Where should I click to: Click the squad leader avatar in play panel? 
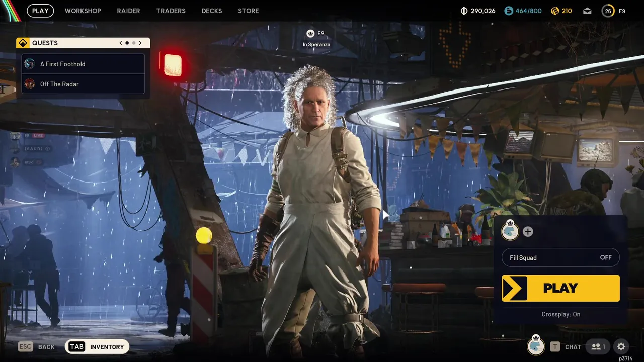[x=510, y=231]
